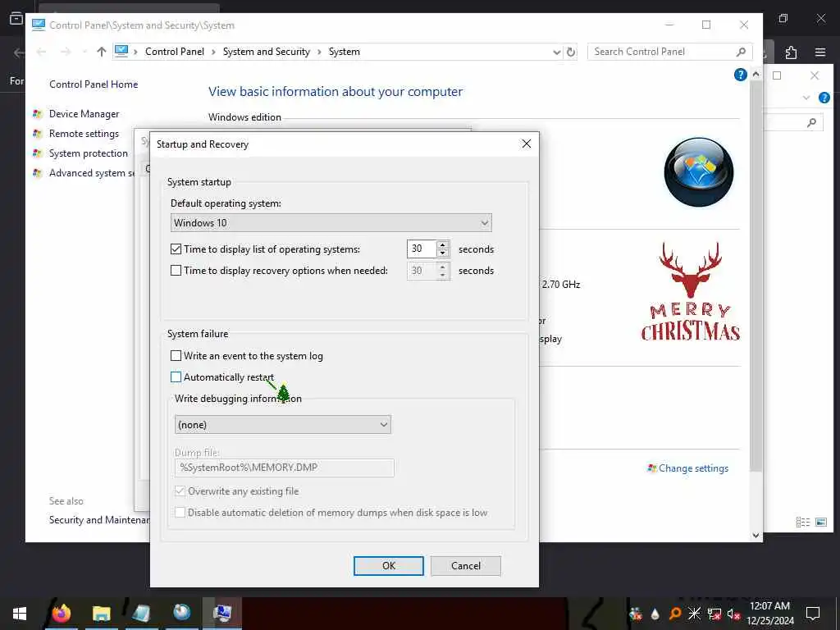
Task: Select Control Panel breadcrumb in address bar
Action: point(175,52)
